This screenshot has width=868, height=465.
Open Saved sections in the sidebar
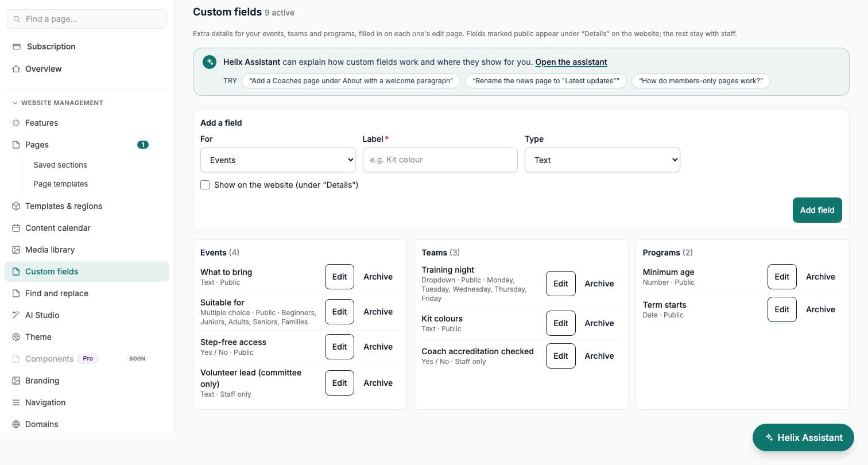[60, 165]
